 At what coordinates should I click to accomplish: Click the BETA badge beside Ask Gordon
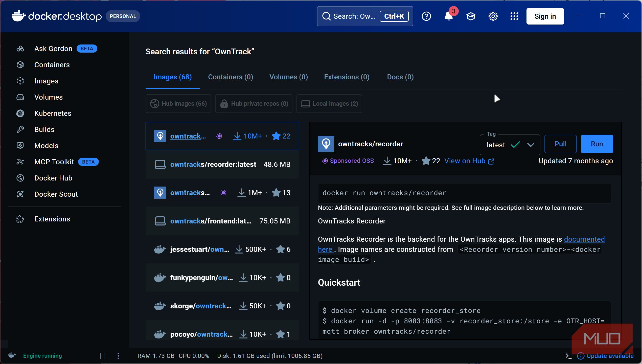click(x=87, y=49)
